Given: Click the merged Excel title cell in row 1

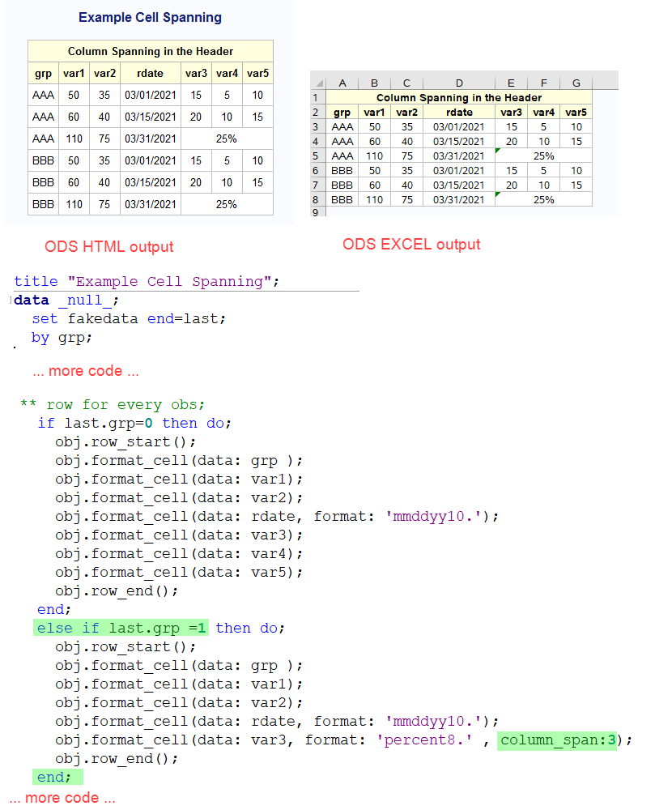Looking at the screenshot, I should 459,97.
